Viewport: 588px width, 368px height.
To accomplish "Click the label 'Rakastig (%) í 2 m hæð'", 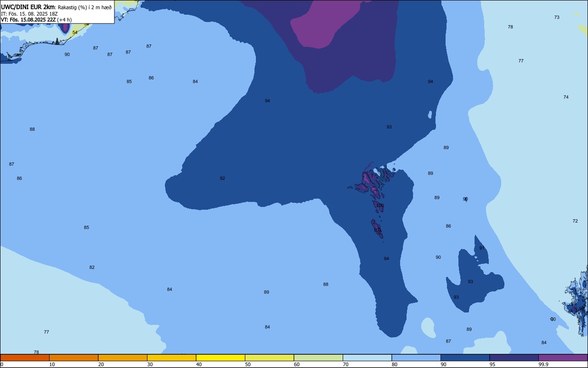I will click(x=85, y=7).
